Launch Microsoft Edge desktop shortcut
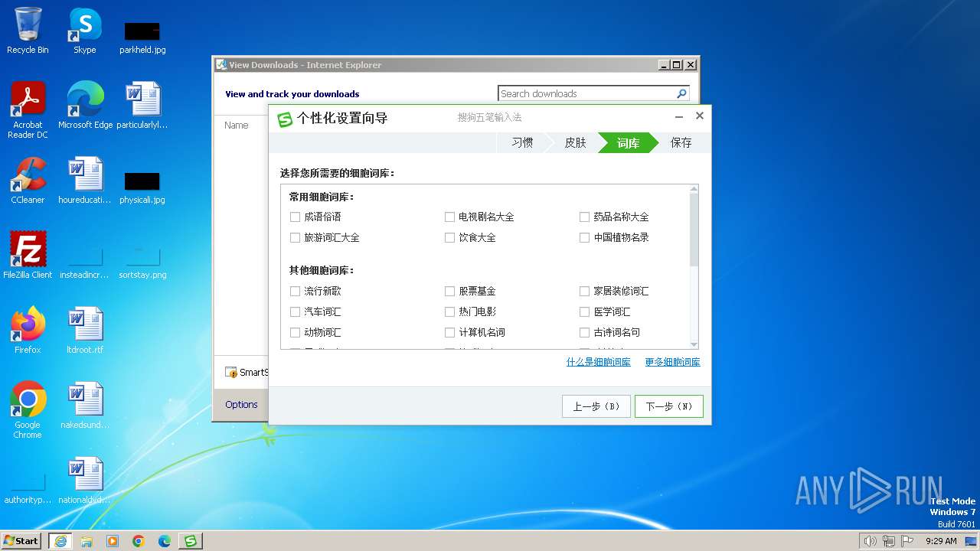Viewport: 980px width, 551px height. 85,105
